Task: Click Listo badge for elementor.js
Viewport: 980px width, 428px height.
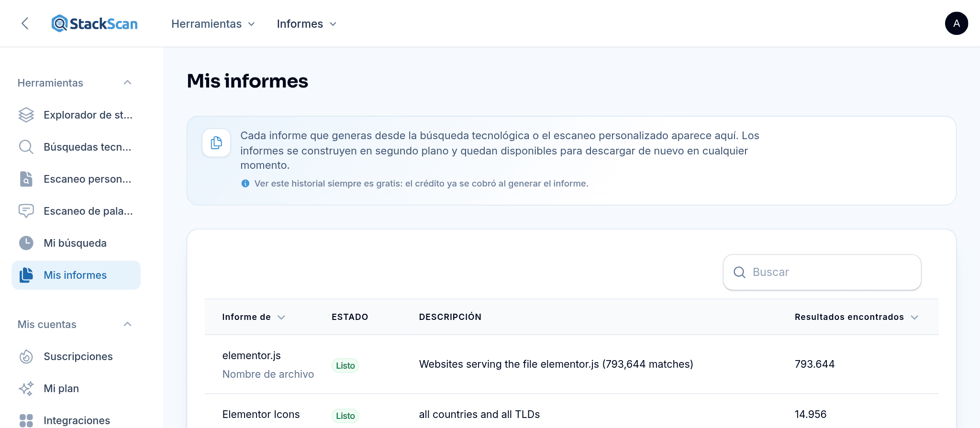Action: 345,366
